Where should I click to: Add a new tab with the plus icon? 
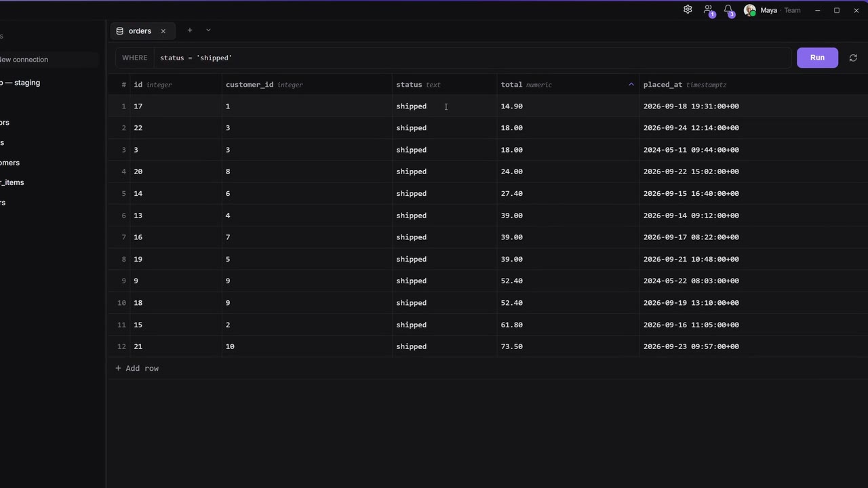point(190,30)
